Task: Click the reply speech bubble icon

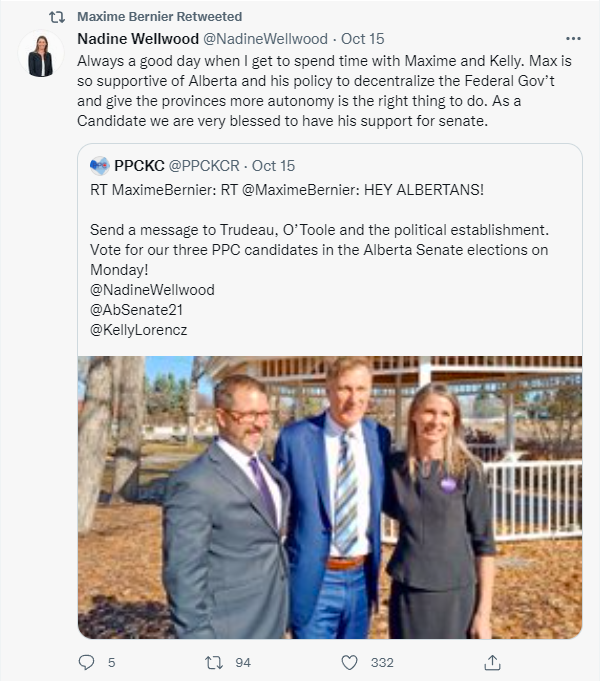Action: [86, 662]
